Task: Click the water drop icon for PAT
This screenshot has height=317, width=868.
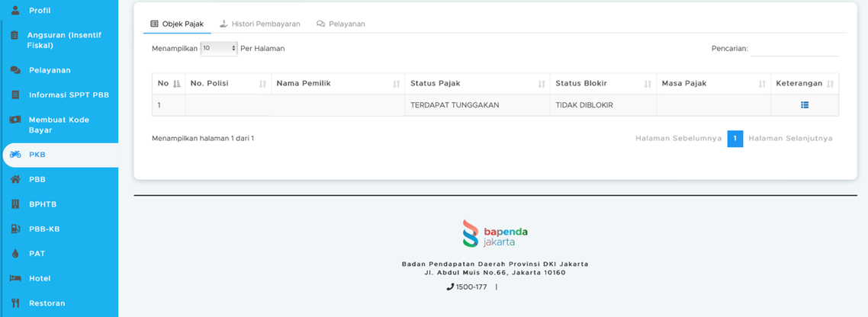Action: coord(15,254)
